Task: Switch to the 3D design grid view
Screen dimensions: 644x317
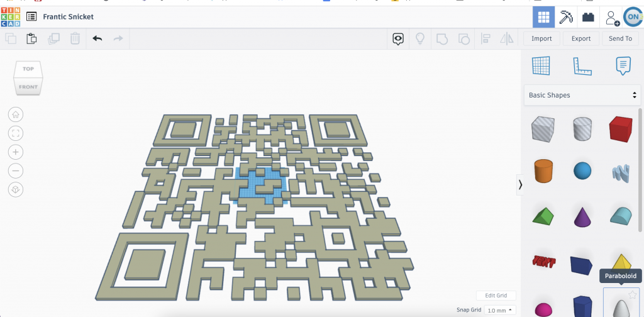Action: pyautogui.click(x=543, y=17)
